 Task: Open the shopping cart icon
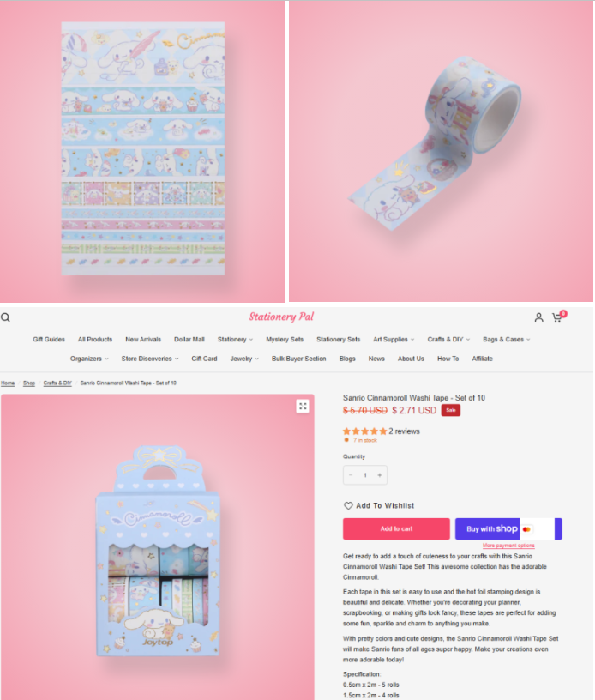click(x=557, y=317)
